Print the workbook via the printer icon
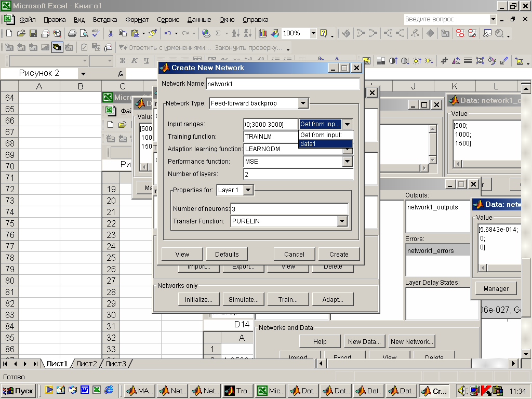 72,33
